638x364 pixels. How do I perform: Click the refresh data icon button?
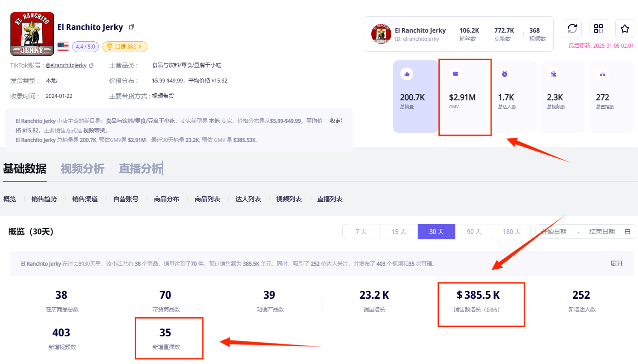[x=572, y=29]
